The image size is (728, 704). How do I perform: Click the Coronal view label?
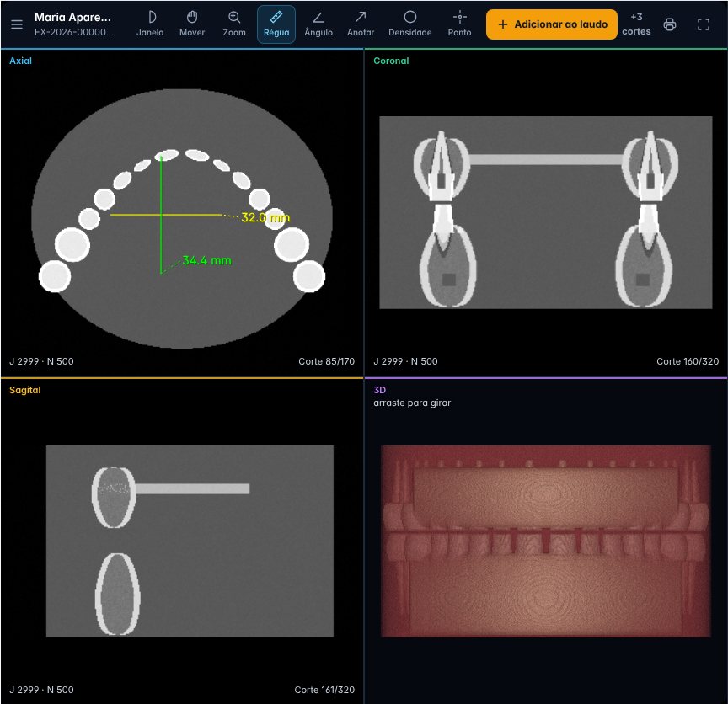[391, 61]
